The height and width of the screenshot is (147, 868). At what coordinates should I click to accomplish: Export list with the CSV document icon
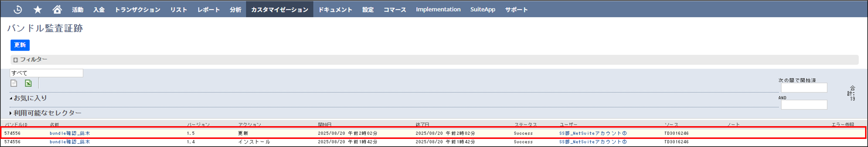point(14,83)
